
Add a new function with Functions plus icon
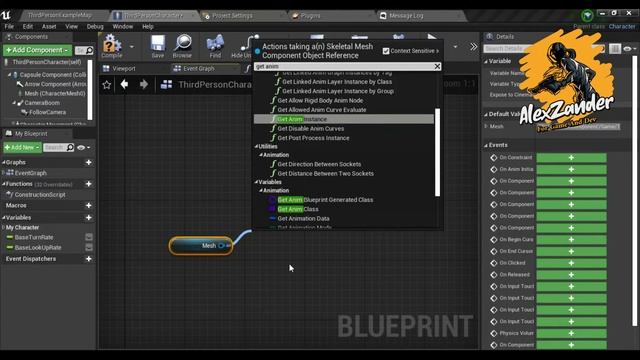click(x=89, y=184)
